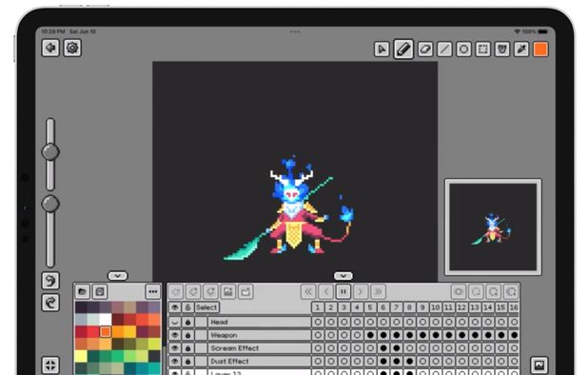588x375 pixels.
Task: Click the lower vertical slider knob
Action: click(x=50, y=204)
